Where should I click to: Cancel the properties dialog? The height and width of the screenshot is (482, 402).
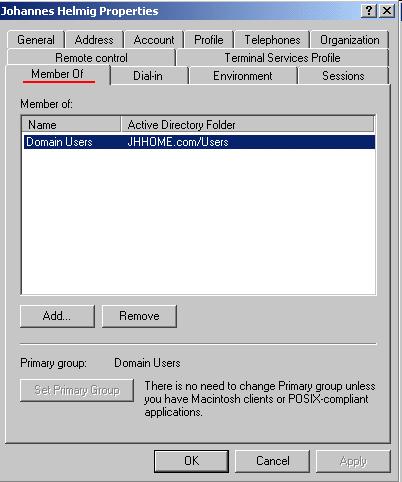(x=273, y=461)
